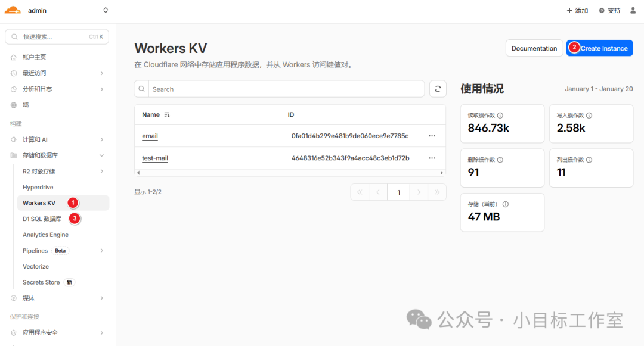Go to account home in sidebar

(x=34, y=57)
